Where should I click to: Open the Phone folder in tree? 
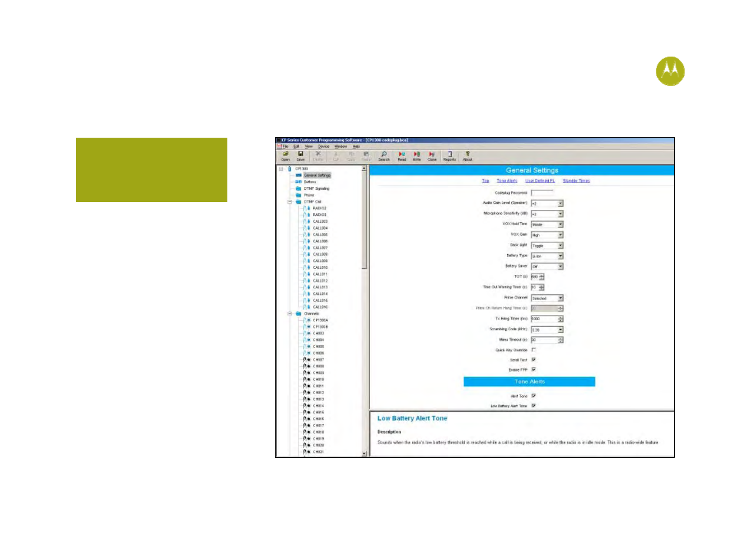(x=309, y=195)
